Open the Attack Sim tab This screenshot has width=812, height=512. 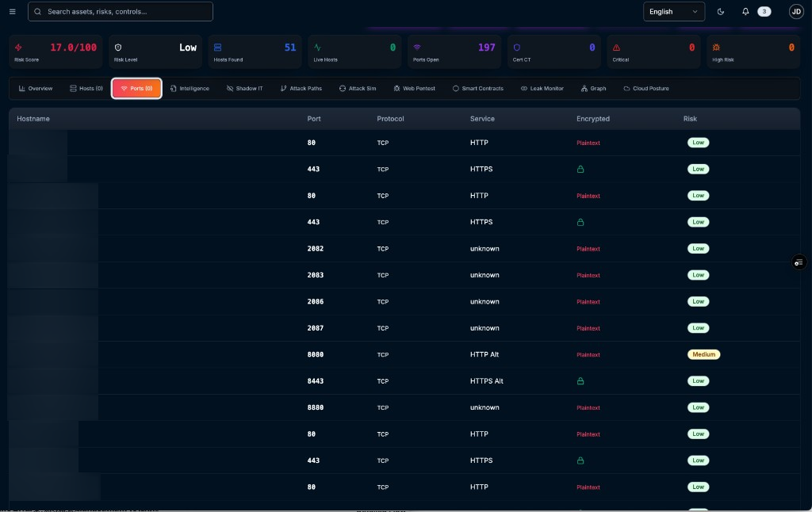tap(358, 89)
